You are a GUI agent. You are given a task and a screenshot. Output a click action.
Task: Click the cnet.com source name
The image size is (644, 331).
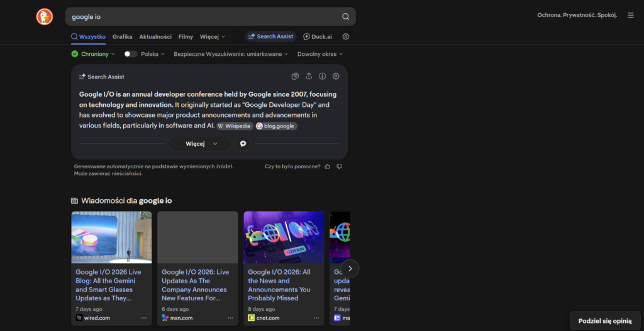click(x=268, y=318)
